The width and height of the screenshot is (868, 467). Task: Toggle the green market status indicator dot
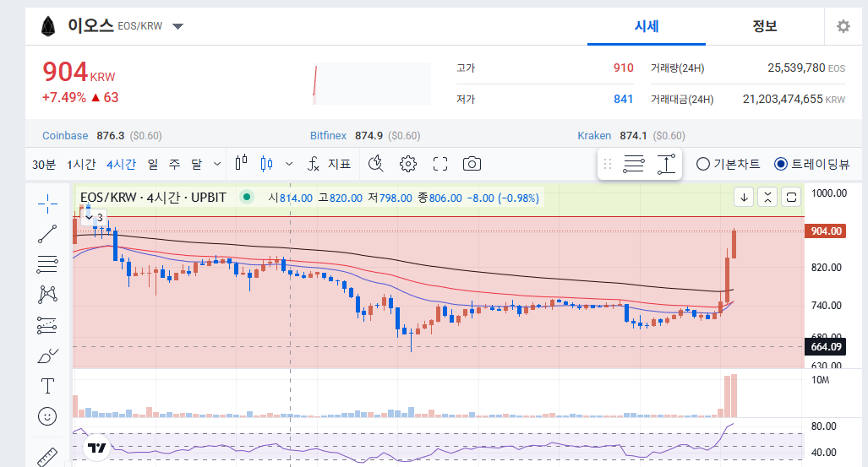pyautogui.click(x=246, y=197)
